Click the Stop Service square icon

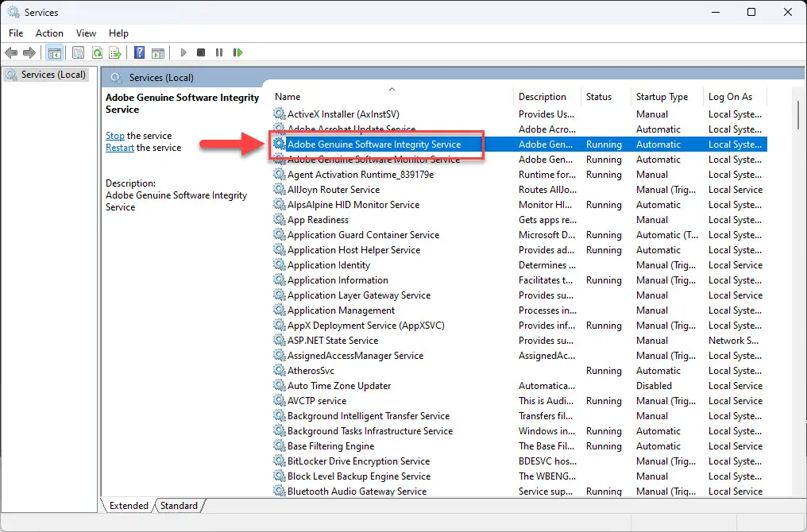pos(201,52)
